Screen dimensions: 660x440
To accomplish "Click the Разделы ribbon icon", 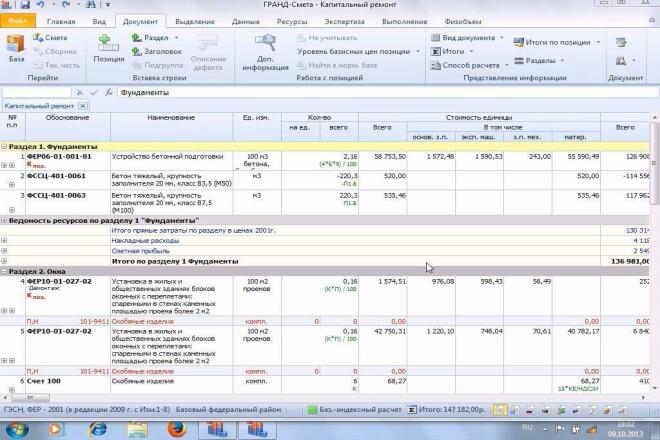I will 519,61.
